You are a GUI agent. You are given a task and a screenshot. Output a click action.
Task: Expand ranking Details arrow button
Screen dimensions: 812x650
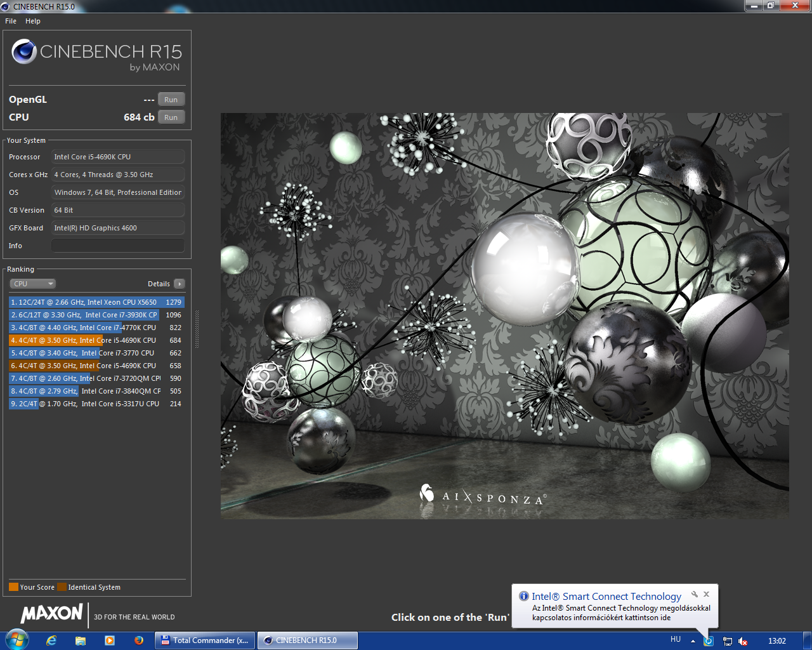click(180, 284)
